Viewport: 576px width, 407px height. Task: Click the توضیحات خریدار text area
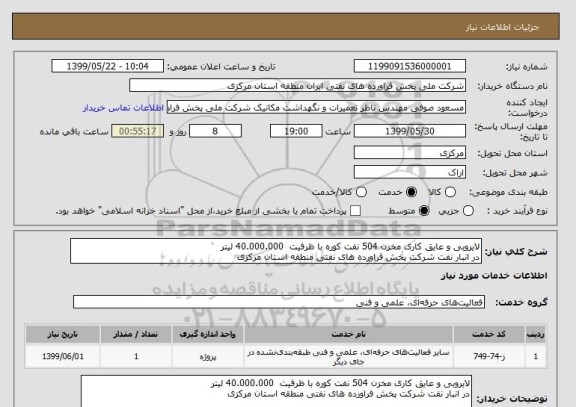tap(276, 392)
